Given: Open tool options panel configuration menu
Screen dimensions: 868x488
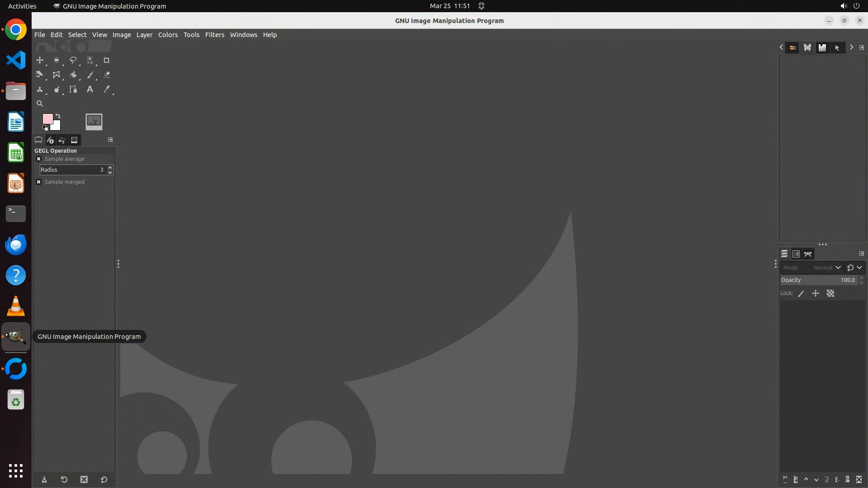Looking at the screenshot, I should coord(110,140).
